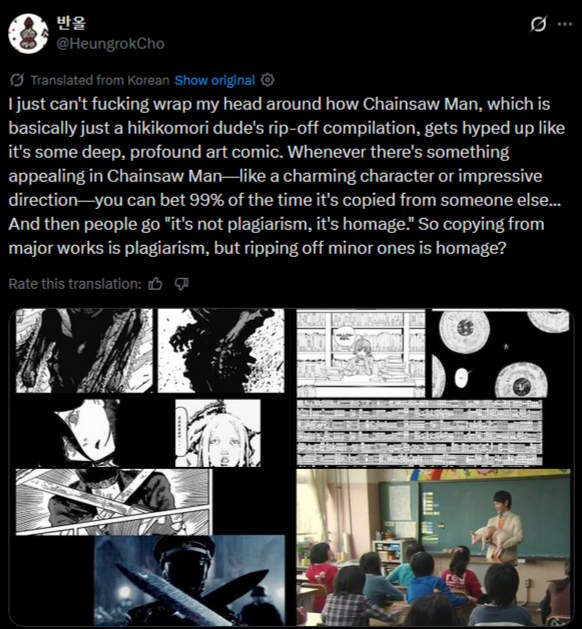The image size is (582, 629).
Task: Open the blonde character manga panel
Action: pos(218,433)
